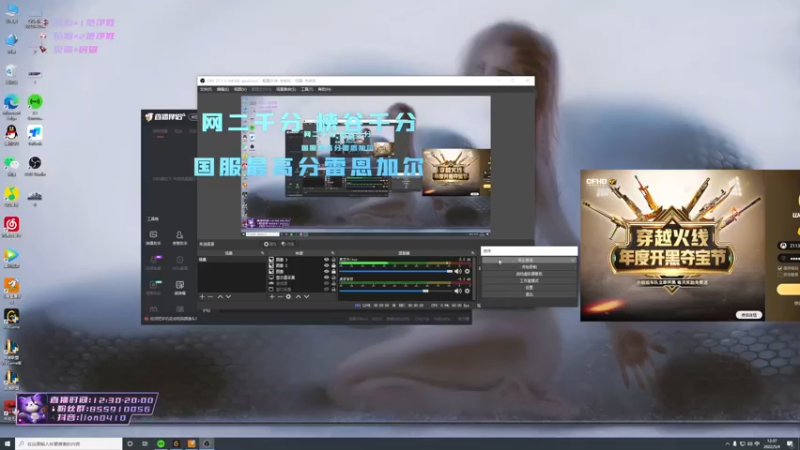
Task: Select the 图像 source row
Action: click(301, 271)
